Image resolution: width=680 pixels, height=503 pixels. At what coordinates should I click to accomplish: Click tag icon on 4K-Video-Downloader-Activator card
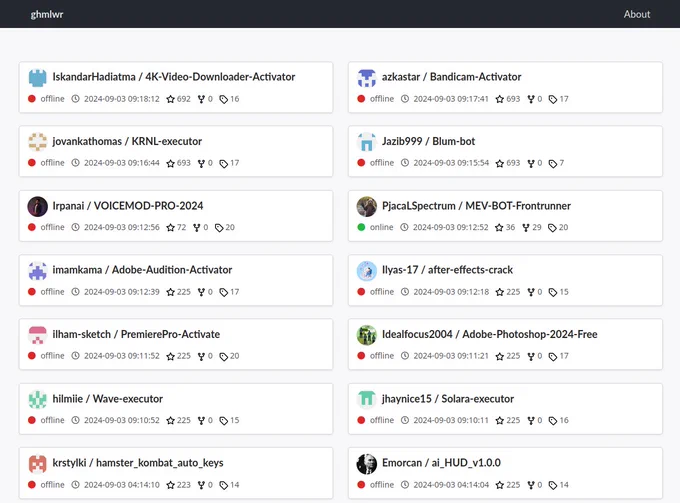tap(224, 99)
